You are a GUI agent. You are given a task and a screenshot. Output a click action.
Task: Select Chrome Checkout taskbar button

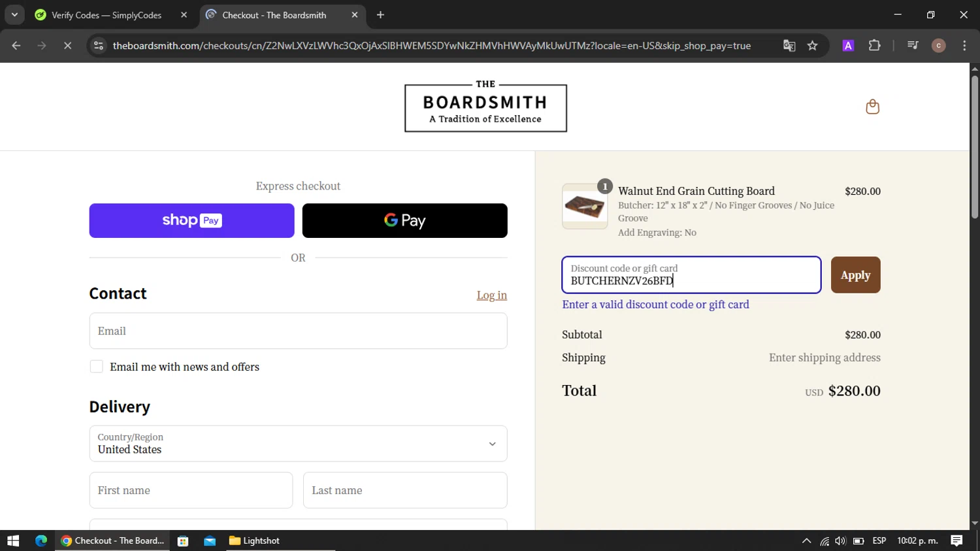coord(112,541)
